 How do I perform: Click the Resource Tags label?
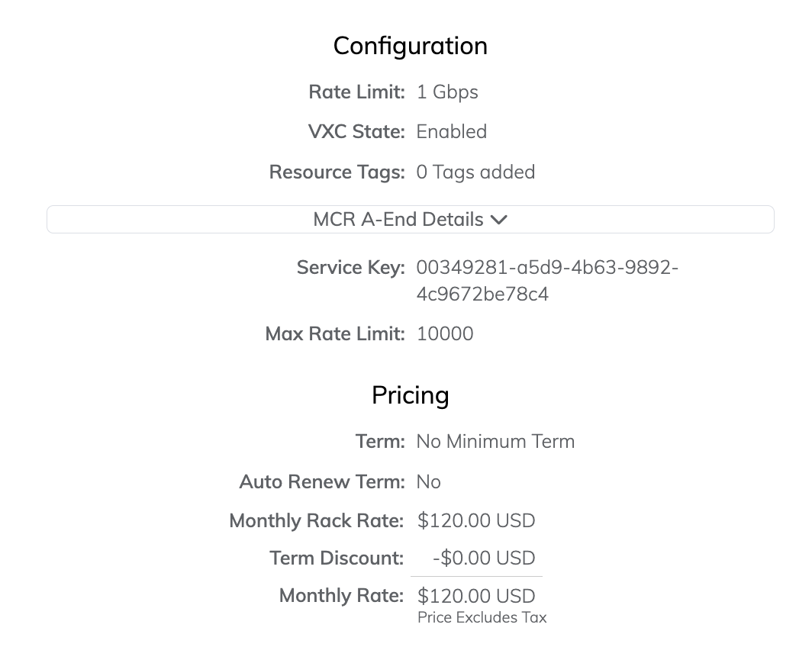coord(337,172)
